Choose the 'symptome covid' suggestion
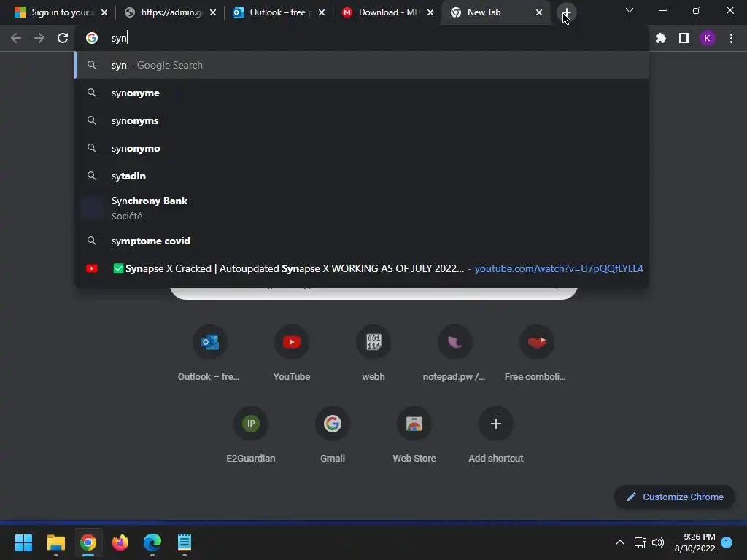 362,241
